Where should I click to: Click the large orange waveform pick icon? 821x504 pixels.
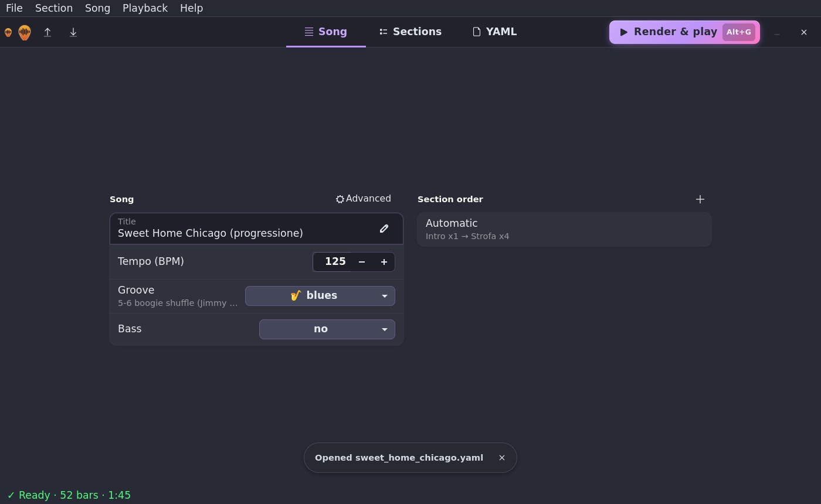[25, 32]
